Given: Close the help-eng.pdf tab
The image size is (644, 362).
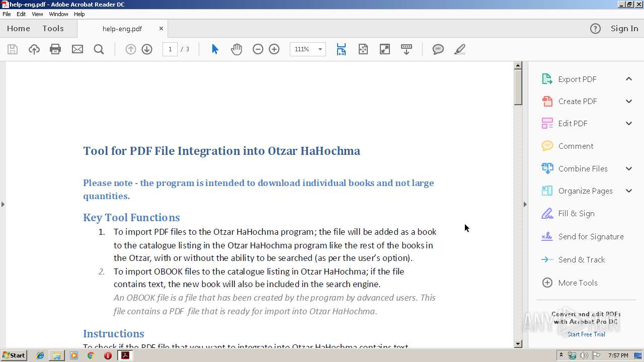Looking at the screenshot, I should pos(161,29).
